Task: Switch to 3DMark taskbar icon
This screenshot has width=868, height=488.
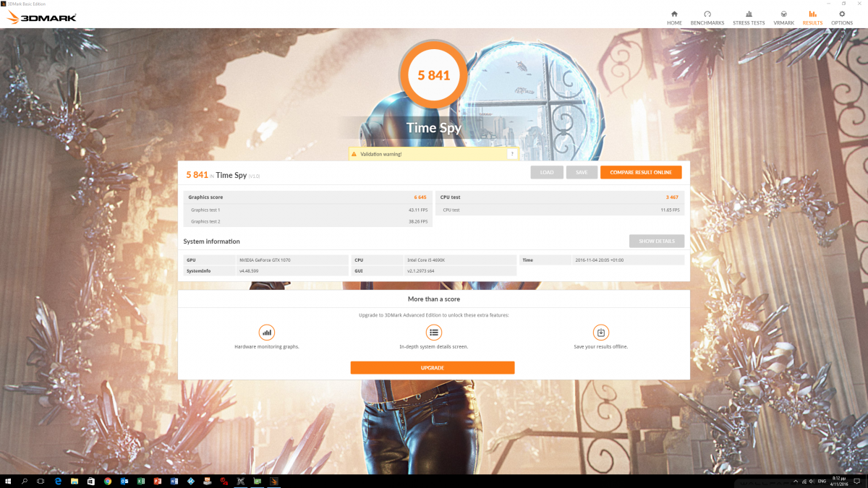Action: [x=274, y=481]
